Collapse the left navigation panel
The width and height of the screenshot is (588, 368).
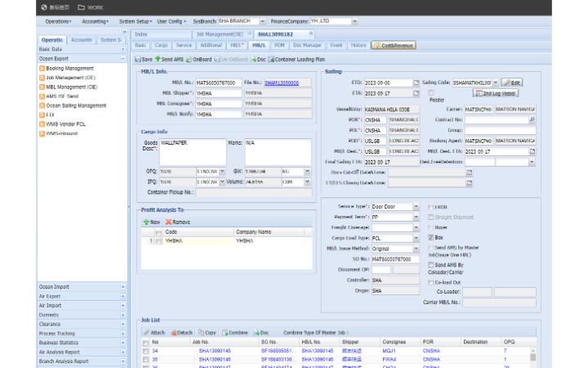pyautogui.click(x=124, y=32)
